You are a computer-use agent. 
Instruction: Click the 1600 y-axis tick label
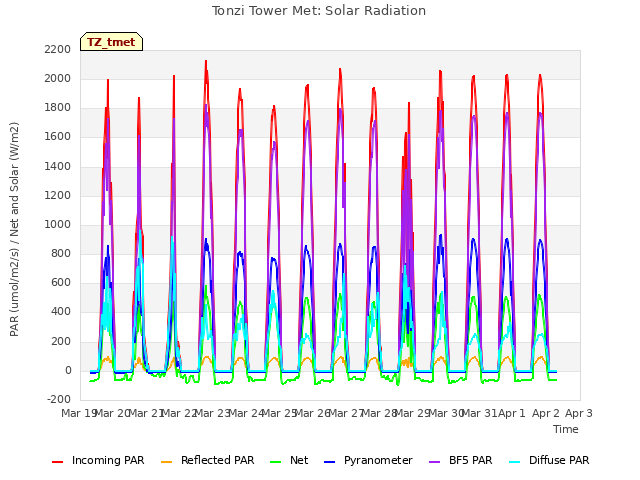click(x=58, y=137)
